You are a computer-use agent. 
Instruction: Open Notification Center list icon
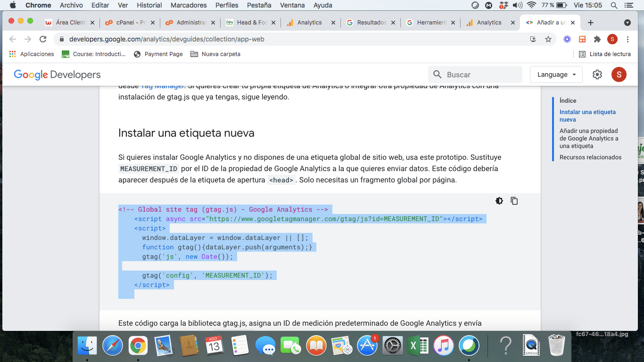click(x=628, y=5)
